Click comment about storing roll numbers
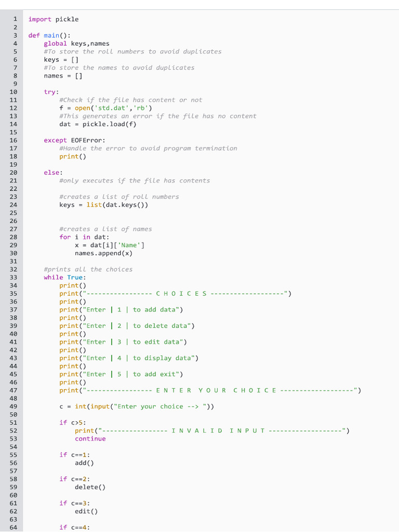Viewport: 399px width, 532px height. (132, 51)
